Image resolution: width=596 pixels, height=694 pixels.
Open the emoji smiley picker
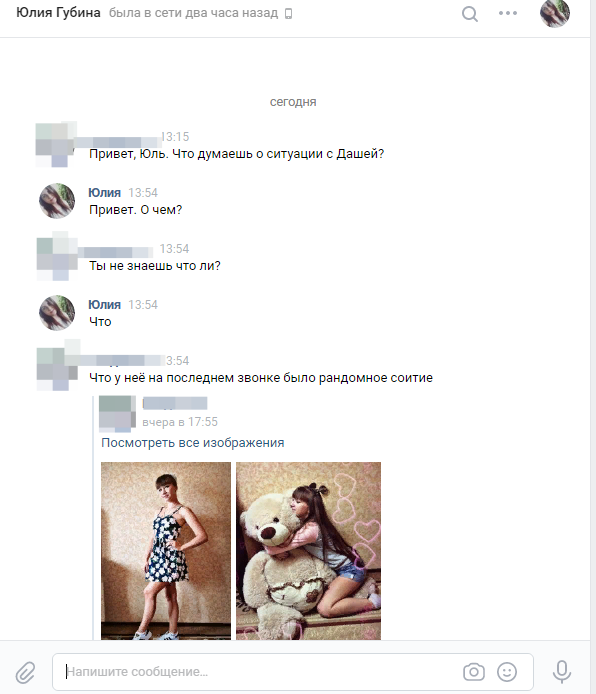click(507, 672)
